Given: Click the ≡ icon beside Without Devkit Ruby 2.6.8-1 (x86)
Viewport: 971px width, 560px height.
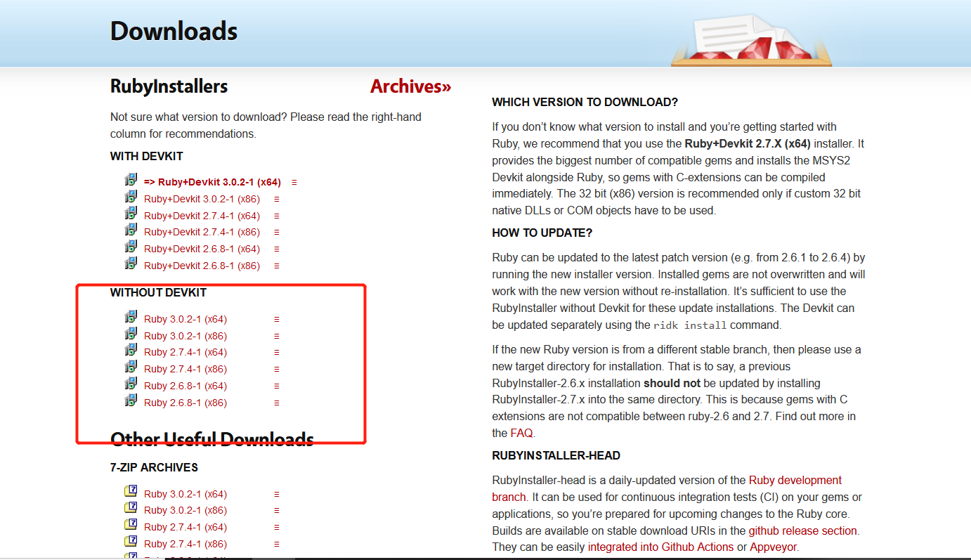Looking at the screenshot, I should [x=277, y=403].
